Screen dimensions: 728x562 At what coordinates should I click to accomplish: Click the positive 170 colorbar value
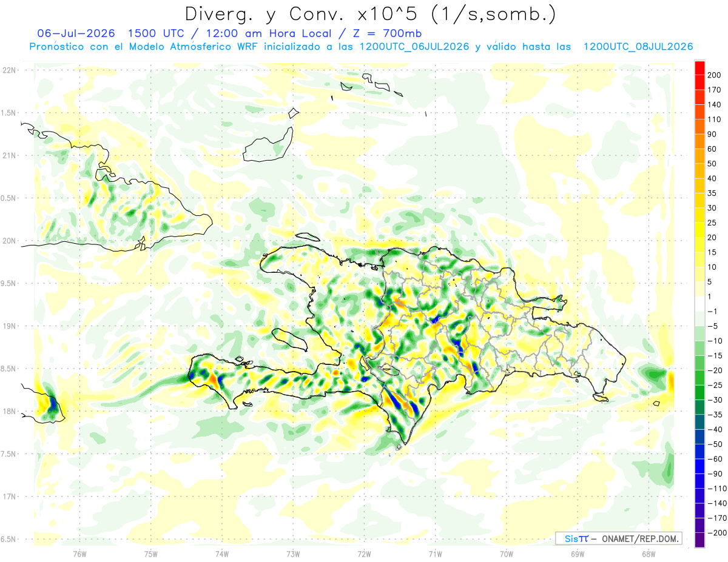tap(715, 90)
